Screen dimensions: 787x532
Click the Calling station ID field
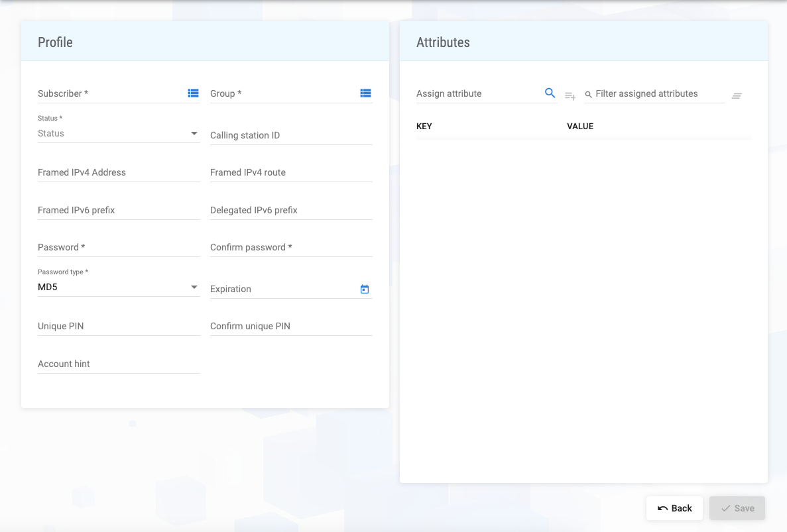pyautogui.click(x=291, y=135)
